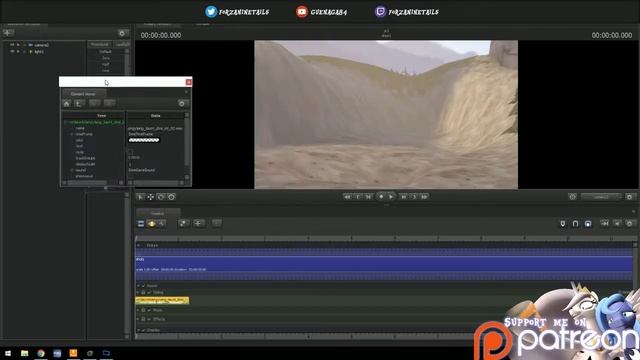Select the yellow sound clip on Dialog track

pos(162,300)
